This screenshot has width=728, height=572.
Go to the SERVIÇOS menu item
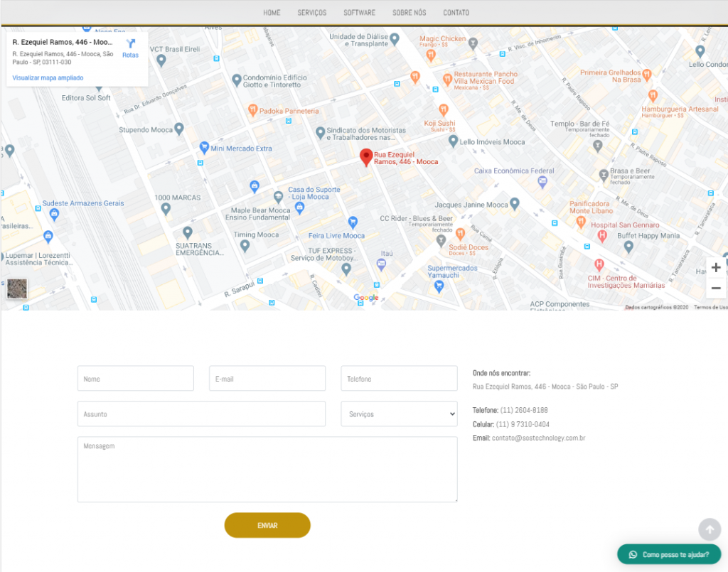(x=311, y=13)
